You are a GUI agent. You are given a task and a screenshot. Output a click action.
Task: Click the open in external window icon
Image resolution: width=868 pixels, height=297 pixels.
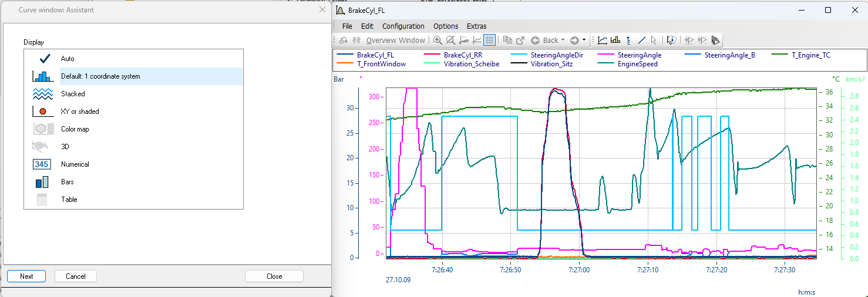pos(520,41)
